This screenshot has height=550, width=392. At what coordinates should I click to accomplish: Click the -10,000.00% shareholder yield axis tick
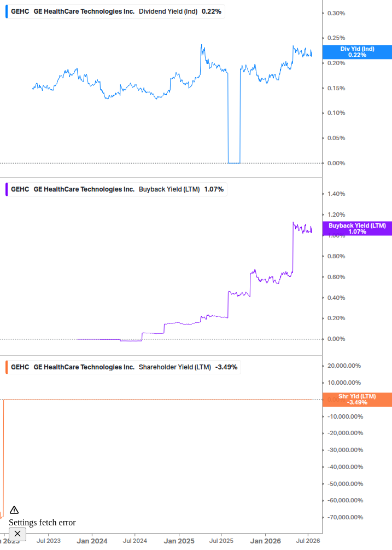pyautogui.click(x=345, y=416)
